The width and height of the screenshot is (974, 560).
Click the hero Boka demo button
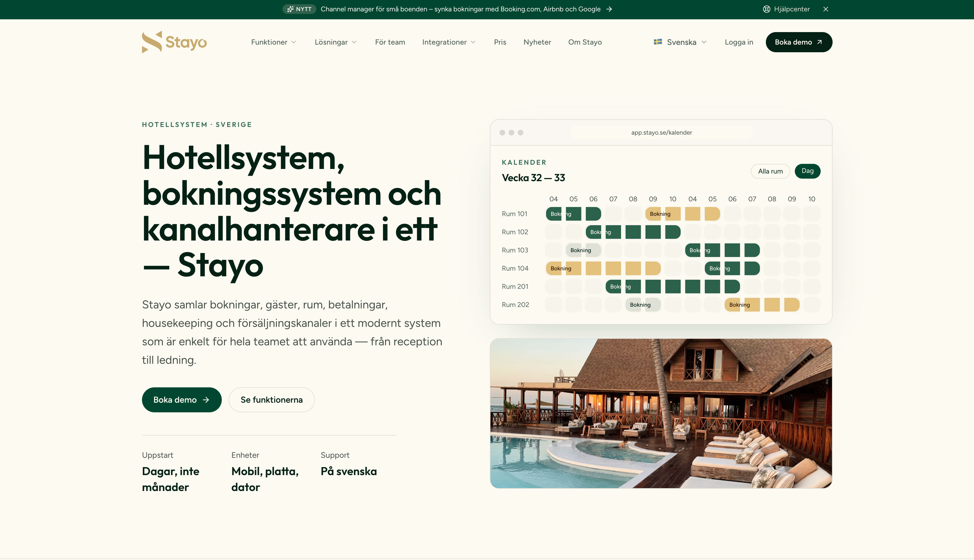[x=181, y=400]
